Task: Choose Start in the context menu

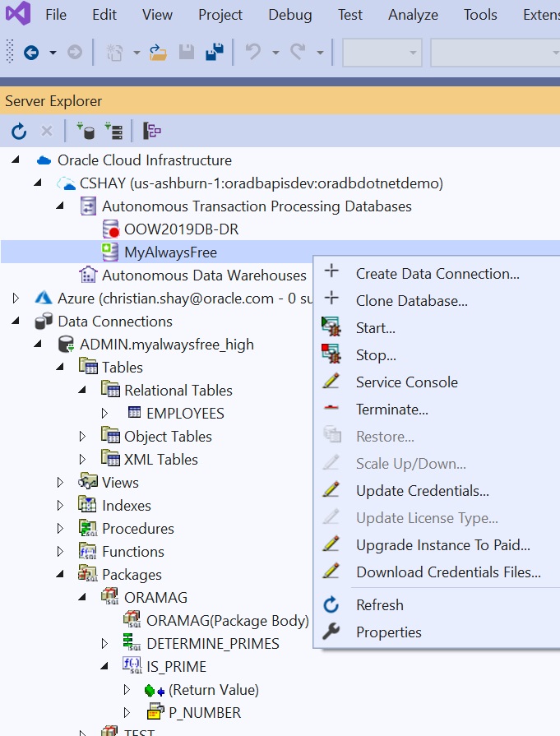Action: coord(437,327)
